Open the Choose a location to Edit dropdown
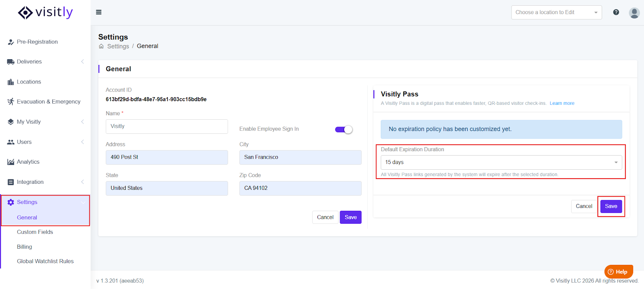 pos(557,12)
